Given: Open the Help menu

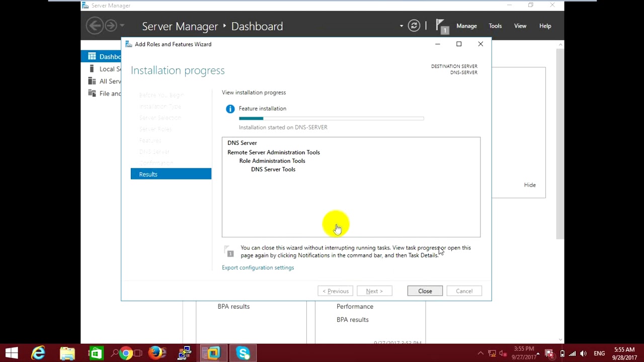Looking at the screenshot, I should coord(545,26).
